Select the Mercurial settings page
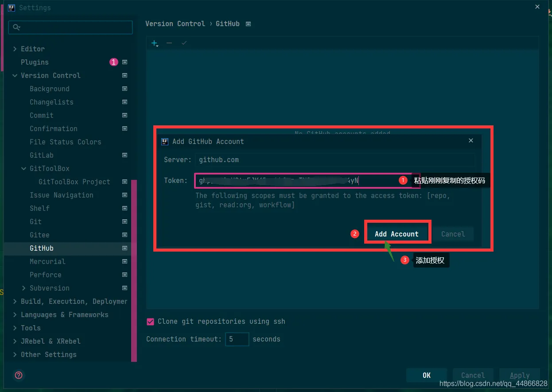Image resolution: width=552 pixels, height=392 pixels. pyautogui.click(x=47, y=261)
